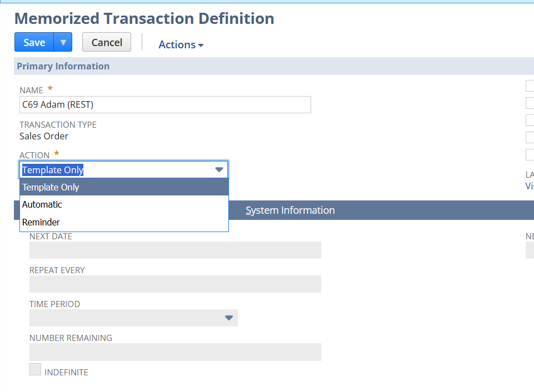The image size is (534, 392).
Task: Open the Save button's dropdown arrow
Action: pyautogui.click(x=63, y=43)
